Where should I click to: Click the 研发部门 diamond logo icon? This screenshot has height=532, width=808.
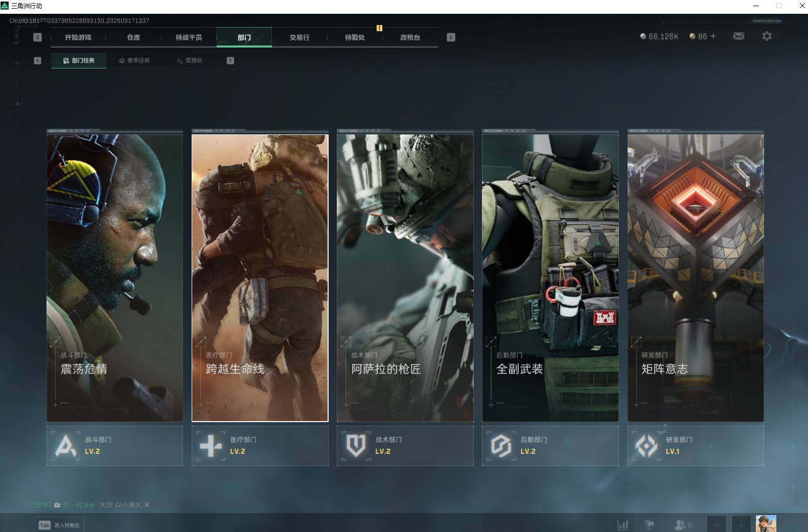pyautogui.click(x=647, y=446)
